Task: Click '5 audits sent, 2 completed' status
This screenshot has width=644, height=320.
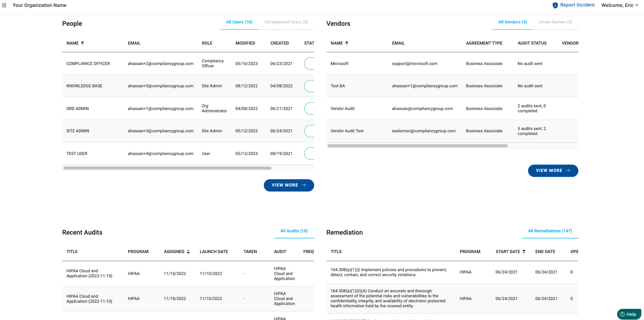Action: tap(531, 131)
